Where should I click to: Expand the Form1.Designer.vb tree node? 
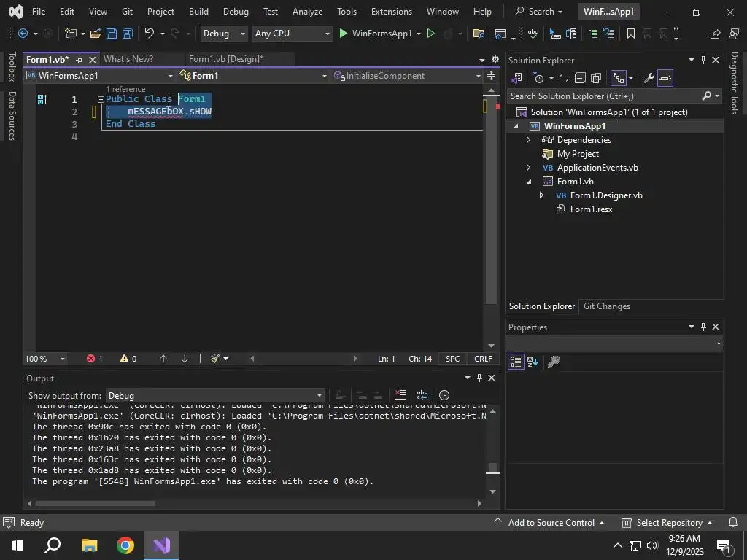click(x=541, y=195)
